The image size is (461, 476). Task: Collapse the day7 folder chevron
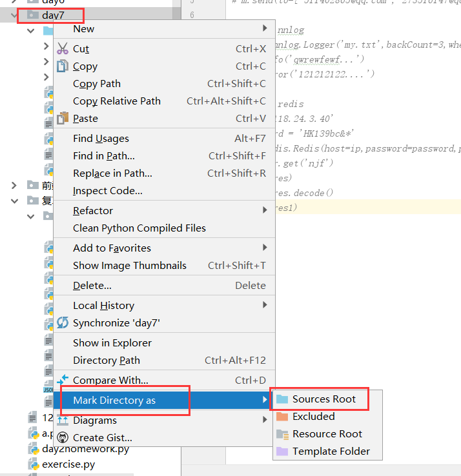click(14, 15)
